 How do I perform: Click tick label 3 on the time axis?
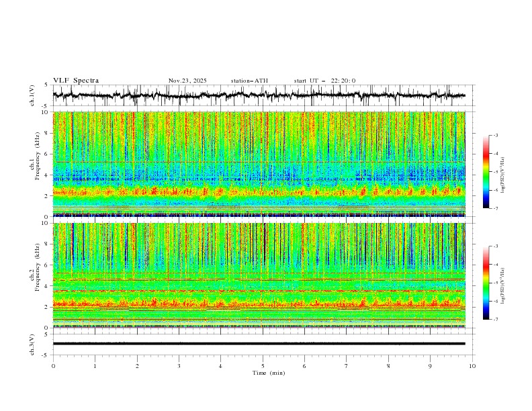(x=179, y=366)
